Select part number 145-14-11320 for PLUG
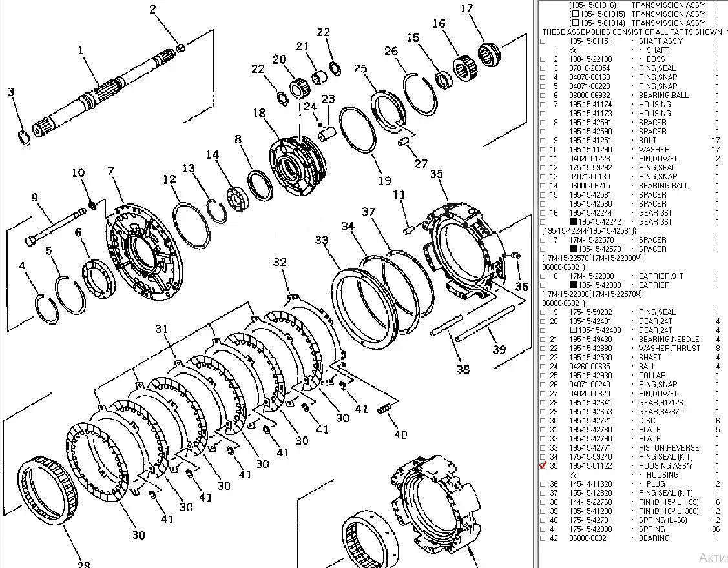 coord(590,484)
